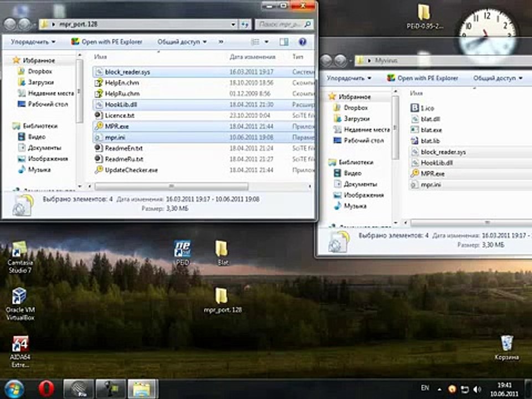Select MPR.exe in mpr_port window
Screen dimensions: 532x399
[x=203, y=126]
